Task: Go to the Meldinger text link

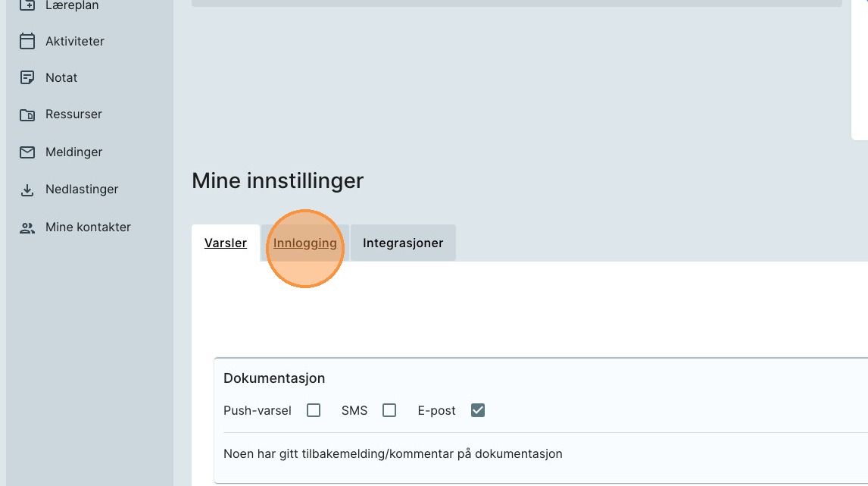Action: tap(73, 152)
